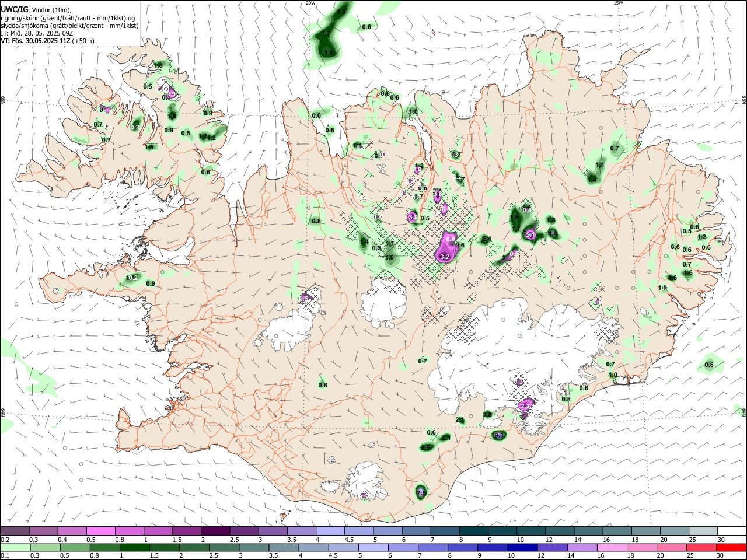
Task: Click the red rain swatch labeled 30
Action: pos(732,547)
